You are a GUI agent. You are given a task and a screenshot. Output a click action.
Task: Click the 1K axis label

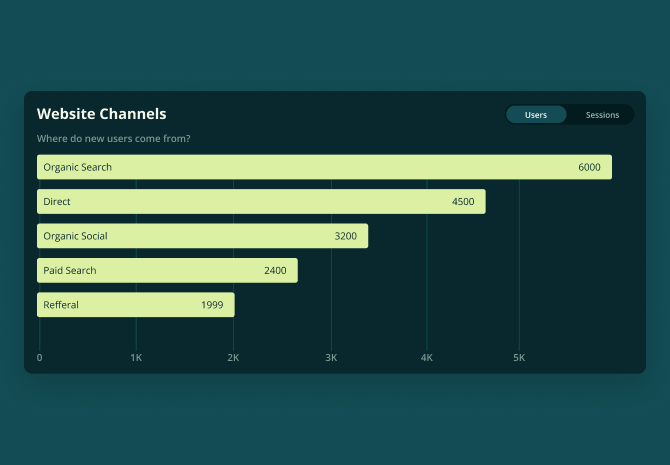point(136,358)
